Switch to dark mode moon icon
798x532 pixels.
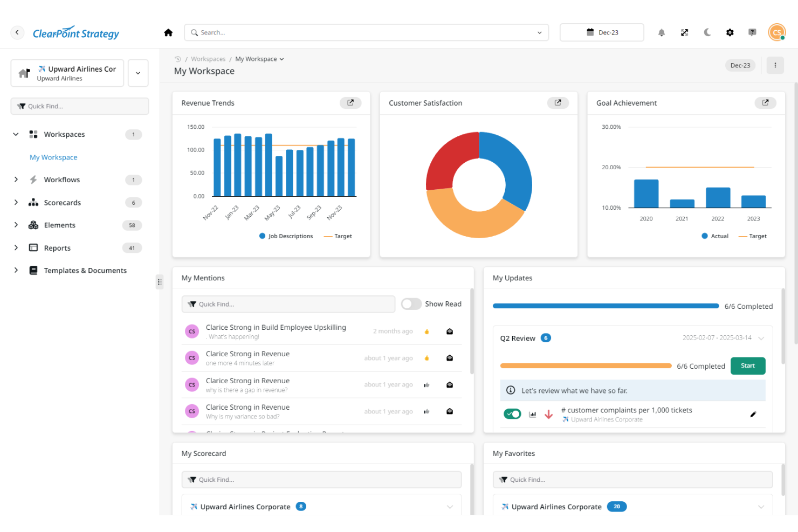pos(707,32)
